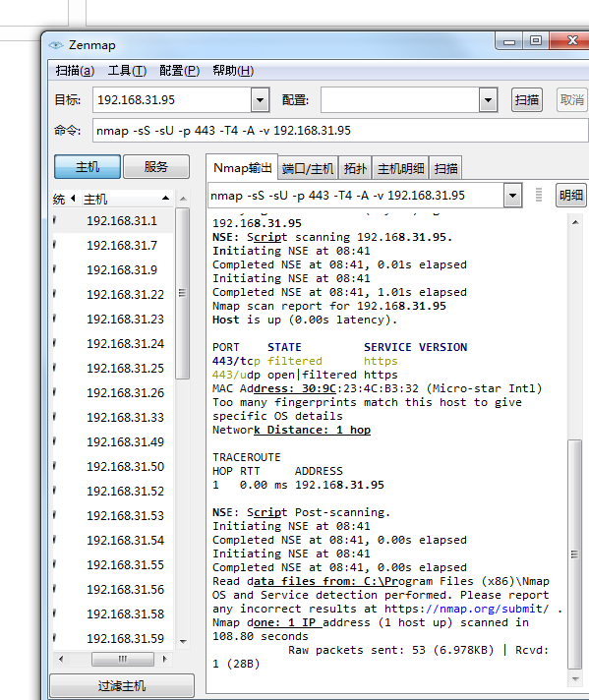Image resolution: width=589 pixels, height=700 pixels.
Task: Click host list horizontal scroll left arrow
Action: click(x=61, y=659)
